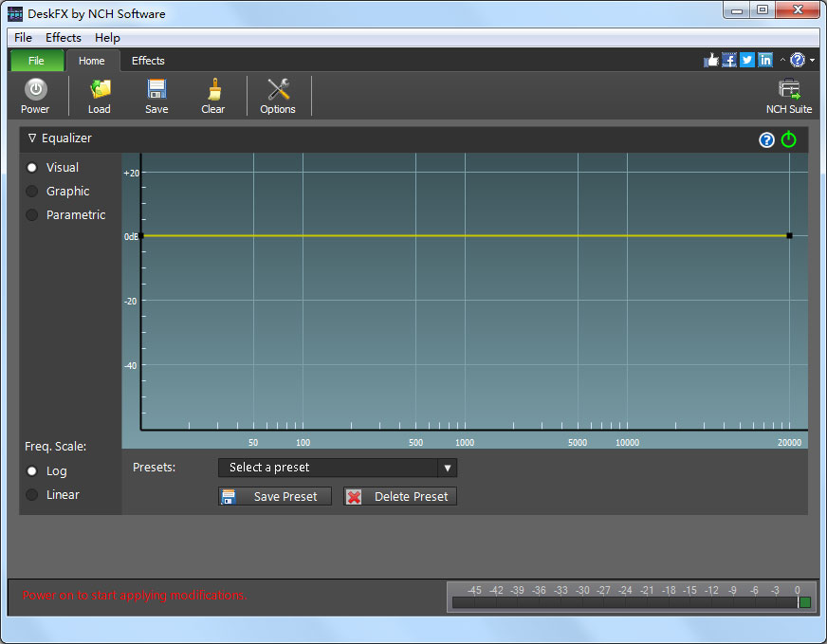Expand the arrow next to toolbar help
Image resolution: width=827 pixels, height=644 pixels.
point(813,61)
